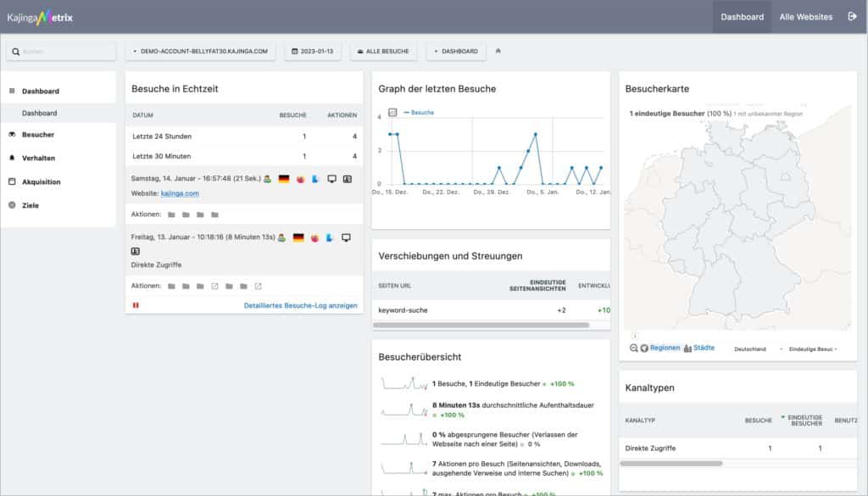Toggle the Besuche series in graph legend
Screen dimensions: 868x496
coord(419,113)
